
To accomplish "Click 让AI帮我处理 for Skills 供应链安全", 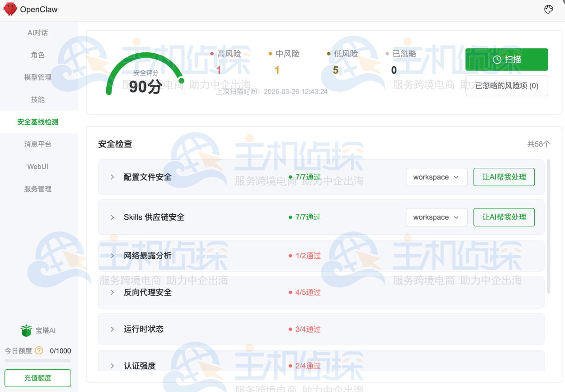I will click(504, 217).
